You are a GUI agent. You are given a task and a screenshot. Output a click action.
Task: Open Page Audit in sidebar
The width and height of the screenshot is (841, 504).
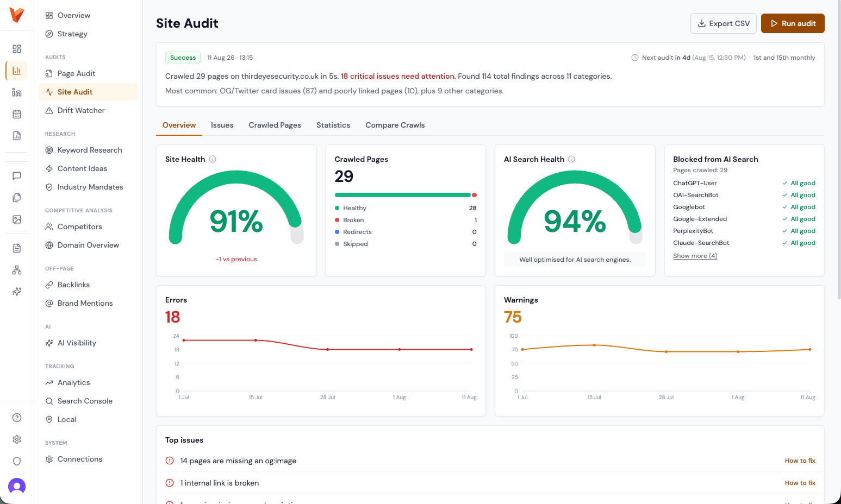[88, 73]
